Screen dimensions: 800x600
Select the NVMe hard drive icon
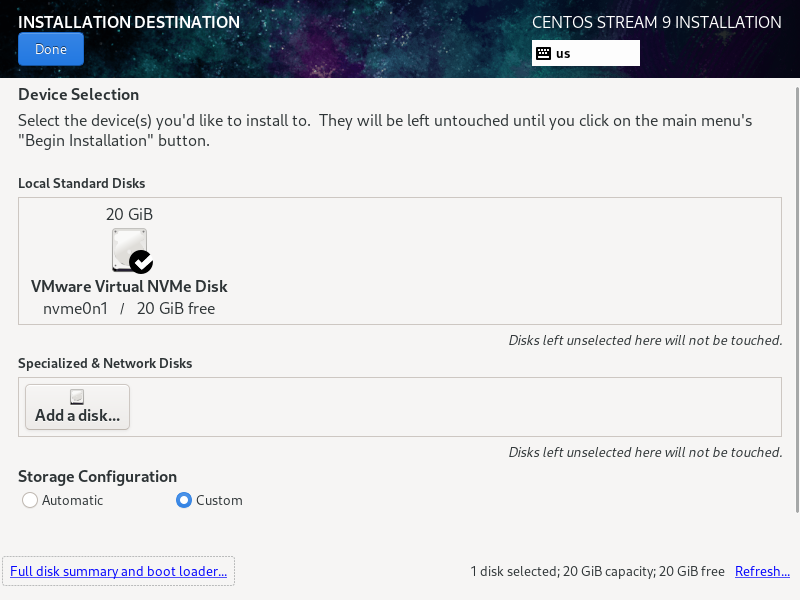tap(129, 249)
